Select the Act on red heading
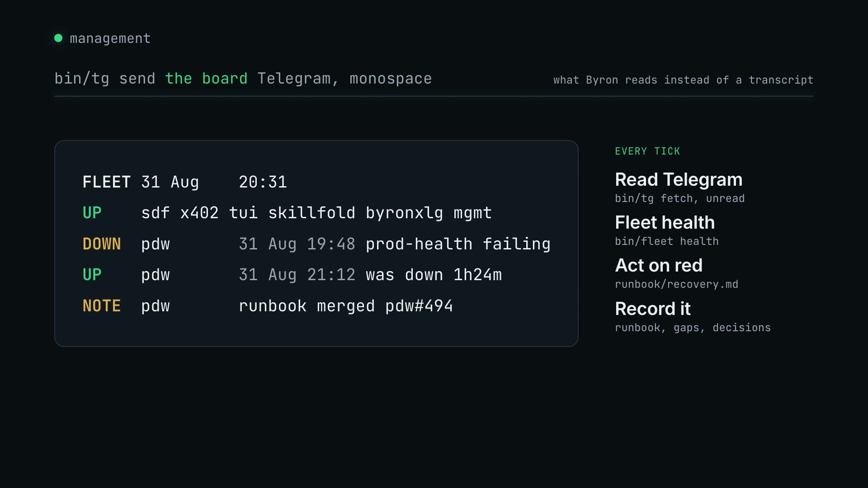This screenshot has width=868, height=488. click(659, 266)
